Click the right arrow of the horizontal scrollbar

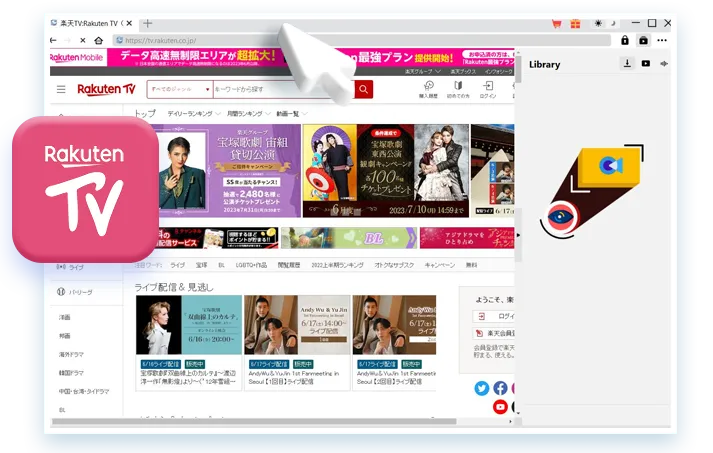[510, 422]
